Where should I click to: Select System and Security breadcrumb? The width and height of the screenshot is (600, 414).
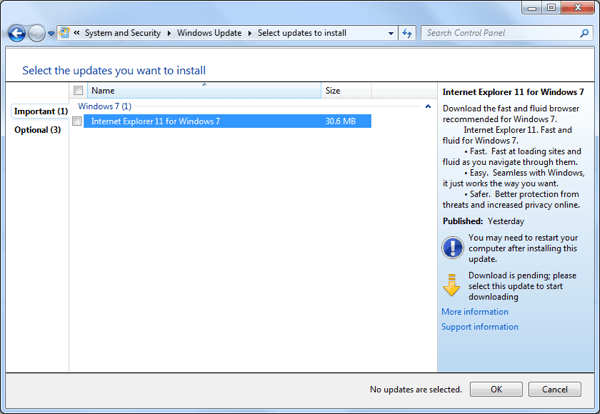(x=122, y=33)
